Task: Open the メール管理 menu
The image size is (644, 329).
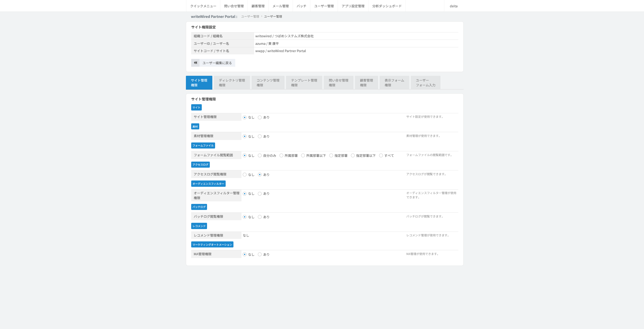Action: [281, 6]
